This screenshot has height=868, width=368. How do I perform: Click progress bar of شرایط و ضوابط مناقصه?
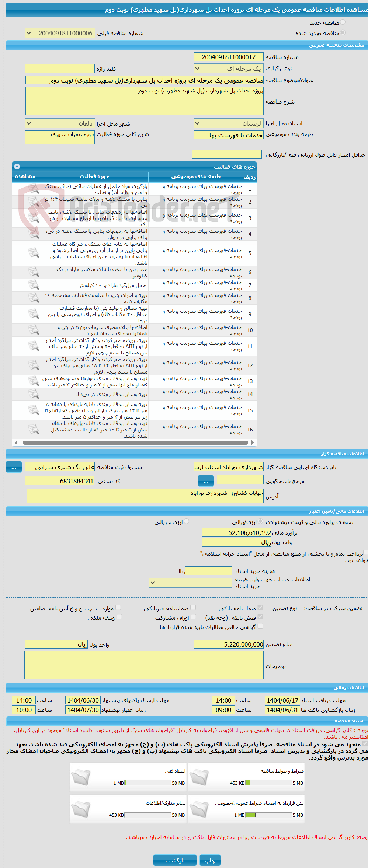click(x=268, y=783)
